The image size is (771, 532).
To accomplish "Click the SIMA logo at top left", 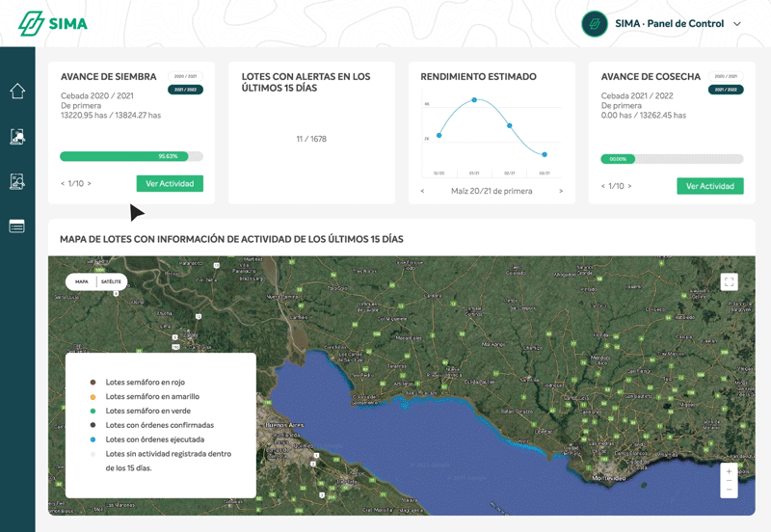I will click(x=53, y=23).
